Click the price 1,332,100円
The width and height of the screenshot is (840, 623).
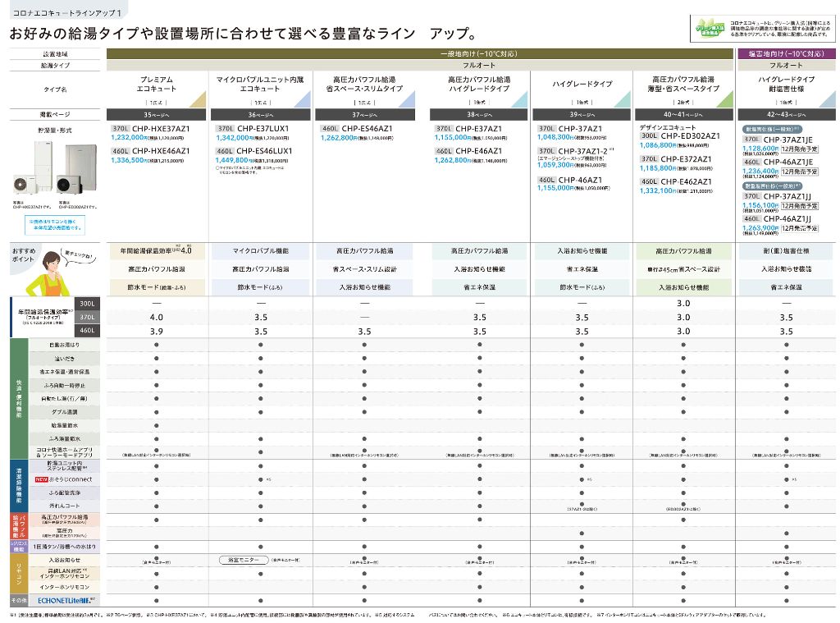[659, 191]
